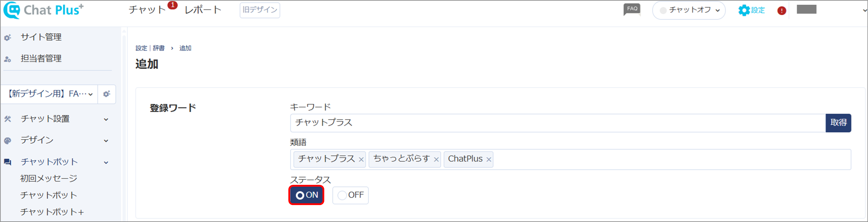The height and width of the screenshot is (222, 868).
Task: Click the red exclamation alert icon
Action: (x=782, y=11)
